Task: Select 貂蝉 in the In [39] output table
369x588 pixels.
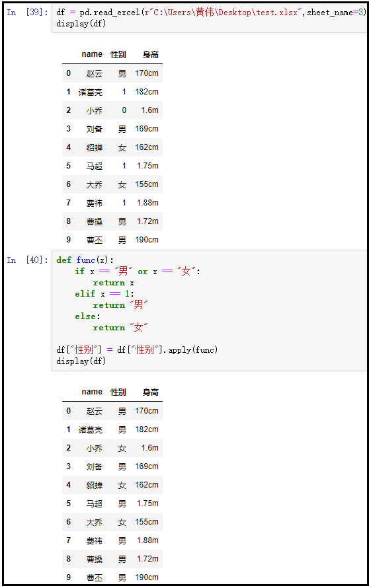Action: (x=94, y=147)
